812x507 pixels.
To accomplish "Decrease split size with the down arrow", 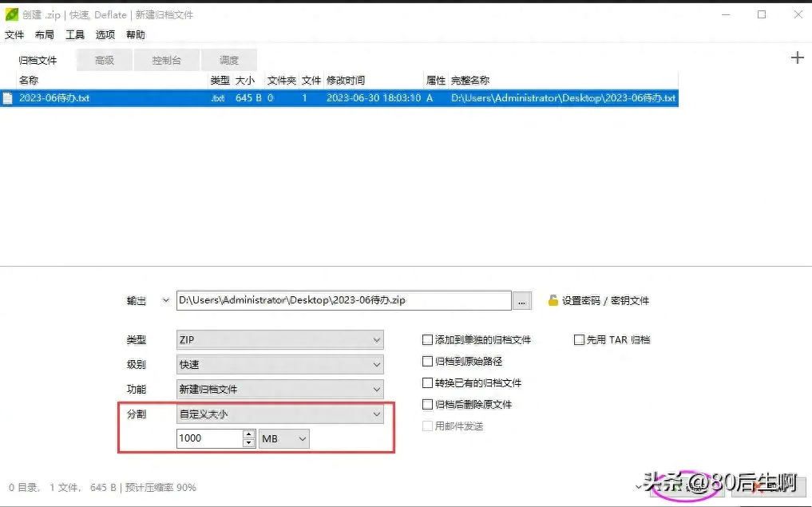I will (x=249, y=442).
